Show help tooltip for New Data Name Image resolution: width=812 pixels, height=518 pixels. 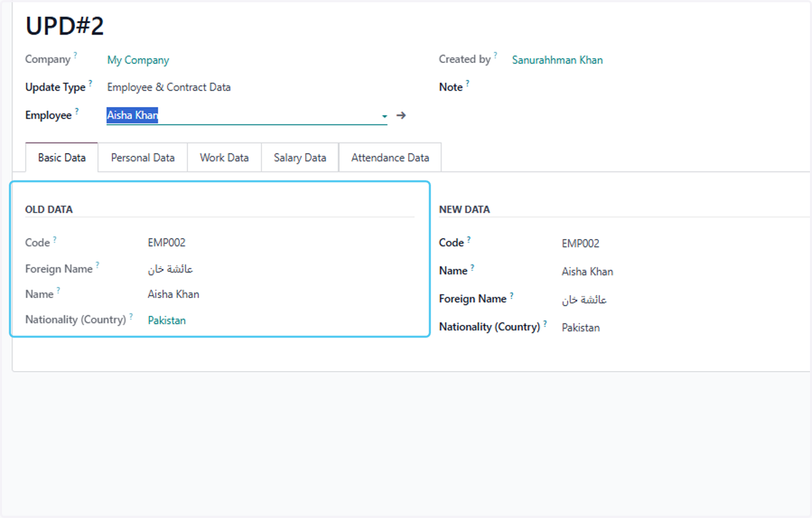(472, 267)
